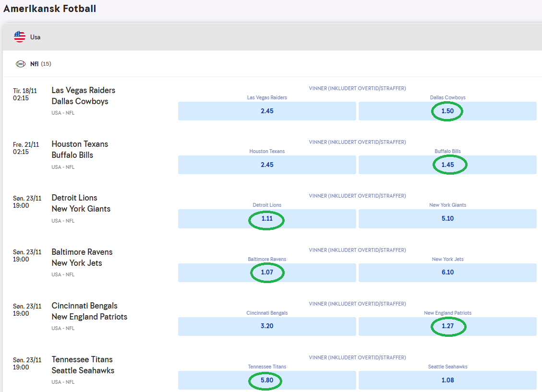542x392 pixels.
Task: Choose Baltimore Ravens odds 1.07
Action: tap(267, 273)
